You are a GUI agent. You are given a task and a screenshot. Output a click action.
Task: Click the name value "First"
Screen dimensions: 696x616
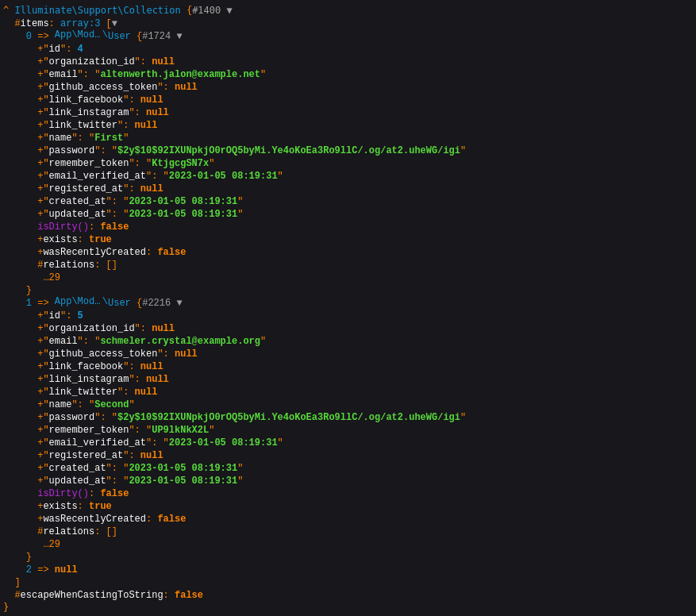[109, 138]
